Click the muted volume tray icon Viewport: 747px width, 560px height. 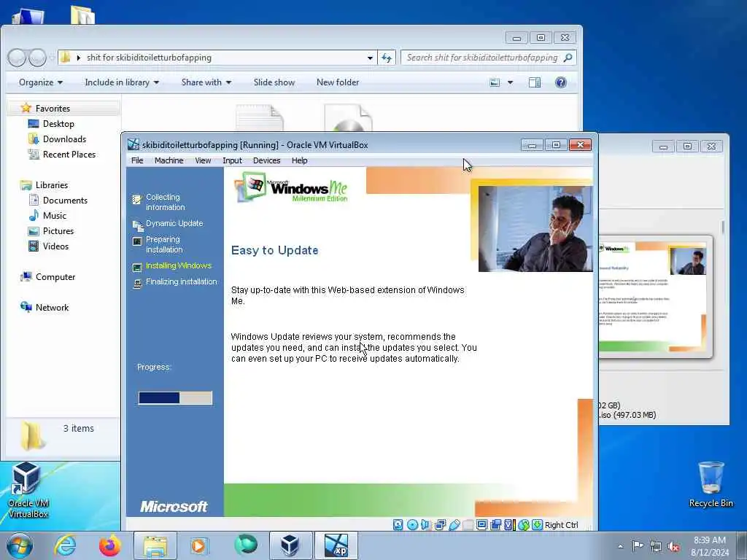click(x=673, y=546)
